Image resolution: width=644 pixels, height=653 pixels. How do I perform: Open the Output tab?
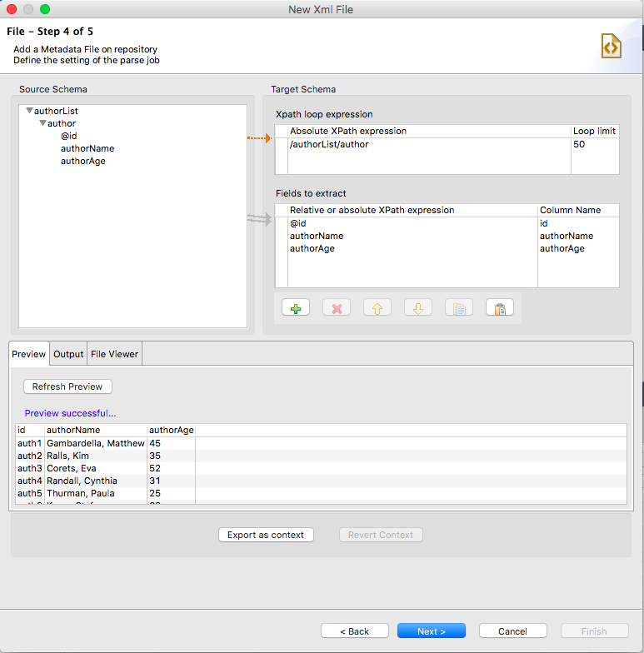click(68, 354)
